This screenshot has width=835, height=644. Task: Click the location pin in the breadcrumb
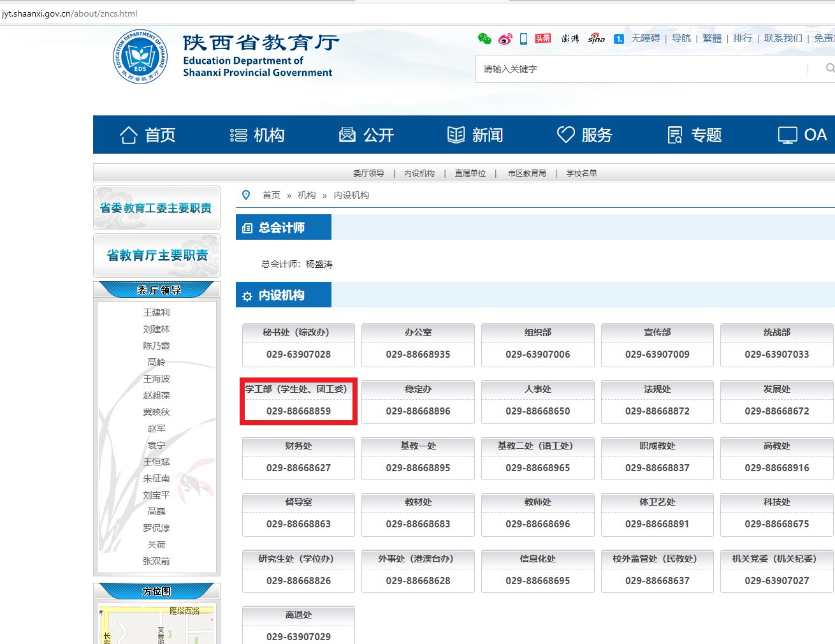pyautogui.click(x=247, y=195)
